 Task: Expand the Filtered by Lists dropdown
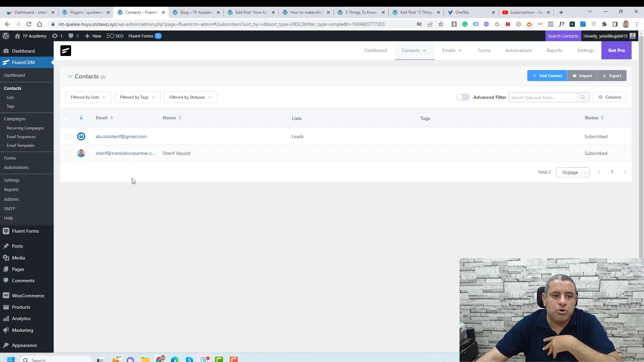(x=88, y=97)
